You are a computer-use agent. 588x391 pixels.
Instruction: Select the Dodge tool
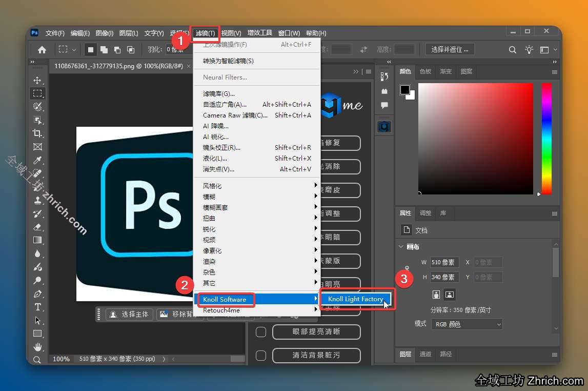click(37, 280)
